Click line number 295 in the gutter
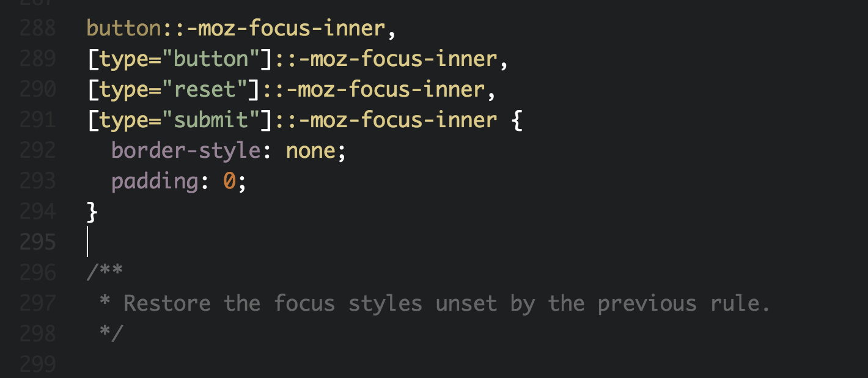This screenshot has height=378, width=868. (38, 242)
